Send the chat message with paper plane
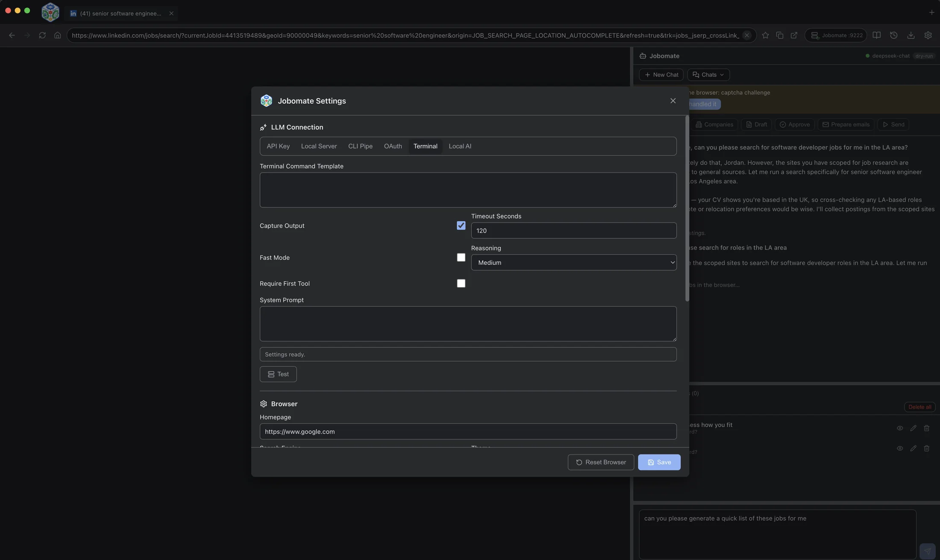The height and width of the screenshot is (560, 940). [927, 551]
